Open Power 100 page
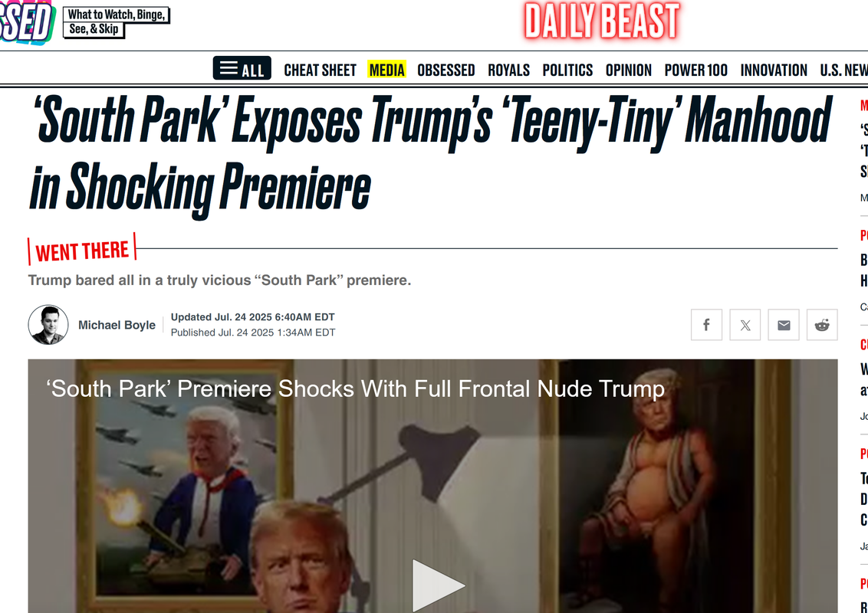868x613 pixels. [695, 70]
